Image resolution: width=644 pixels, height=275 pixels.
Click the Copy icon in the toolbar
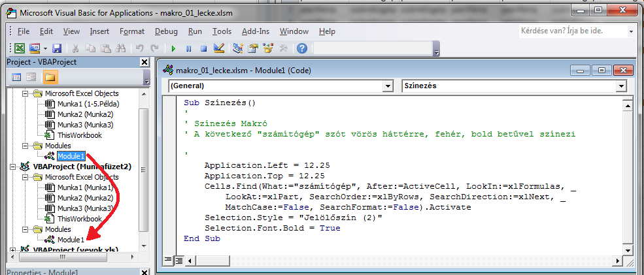[90, 48]
